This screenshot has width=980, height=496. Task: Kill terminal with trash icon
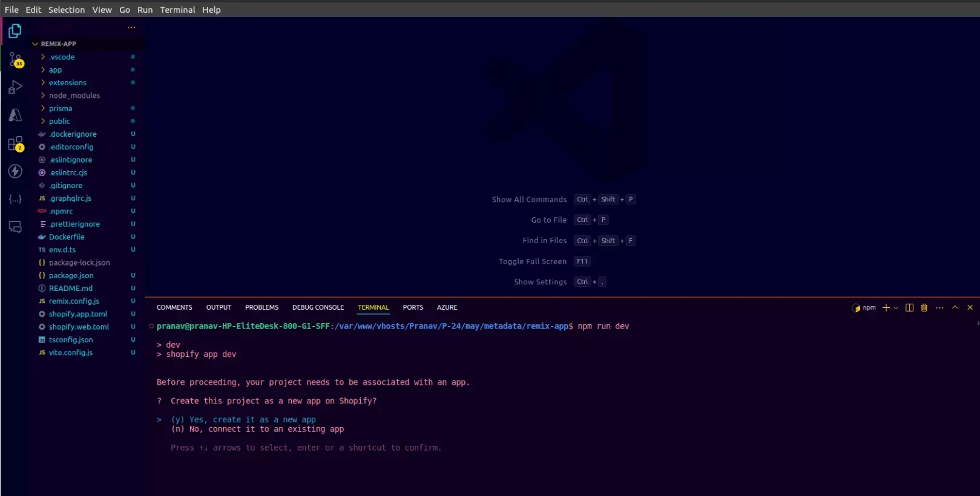[x=924, y=307]
